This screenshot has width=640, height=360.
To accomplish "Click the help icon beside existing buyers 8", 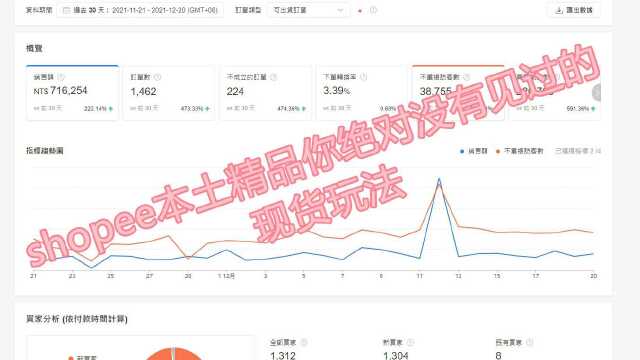I will [529, 342].
